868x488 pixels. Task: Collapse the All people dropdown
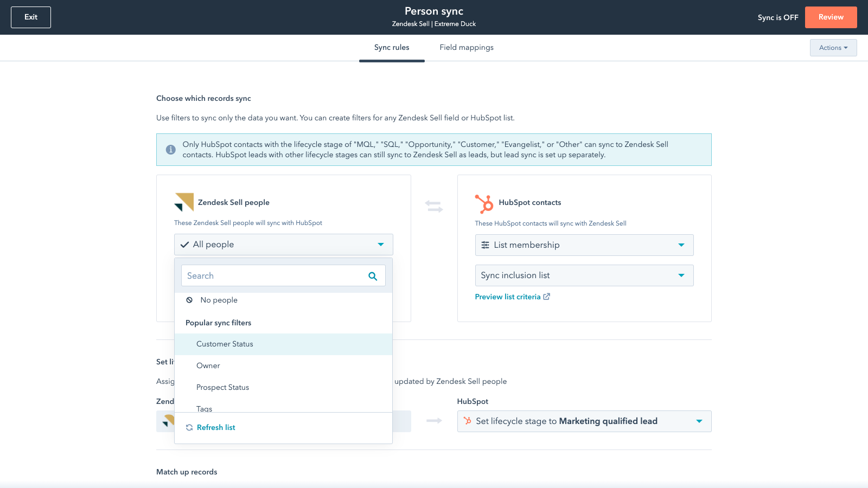point(283,245)
